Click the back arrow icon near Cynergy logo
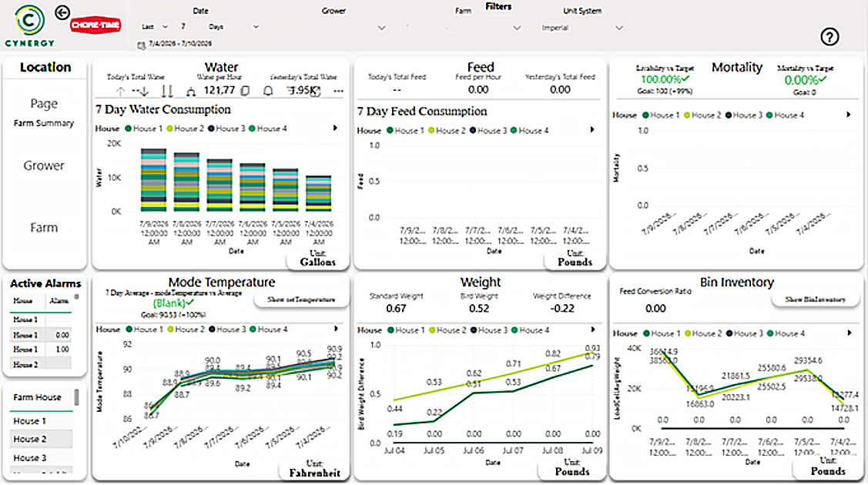Viewport: 868px width, 485px height. [x=62, y=12]
